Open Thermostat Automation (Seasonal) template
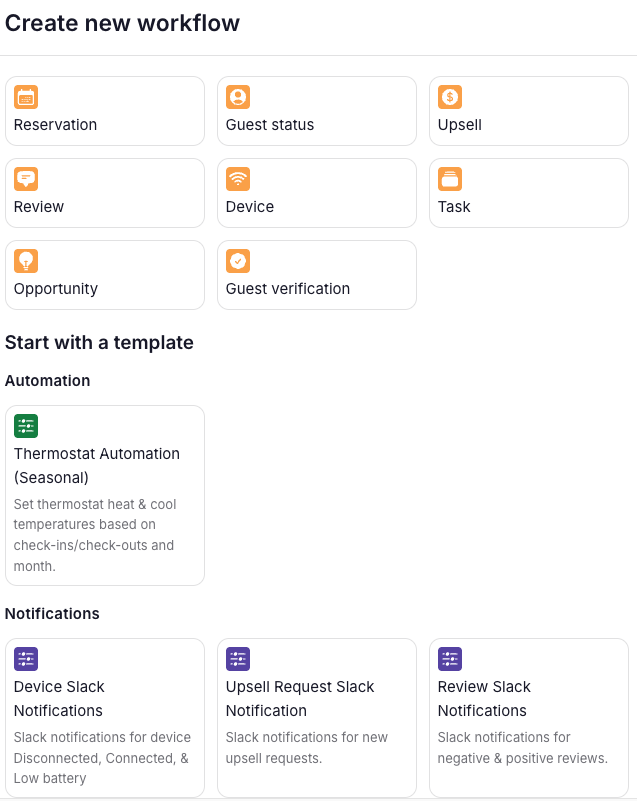The height and width of the screenshot is (801, 637). coord(97,465)
